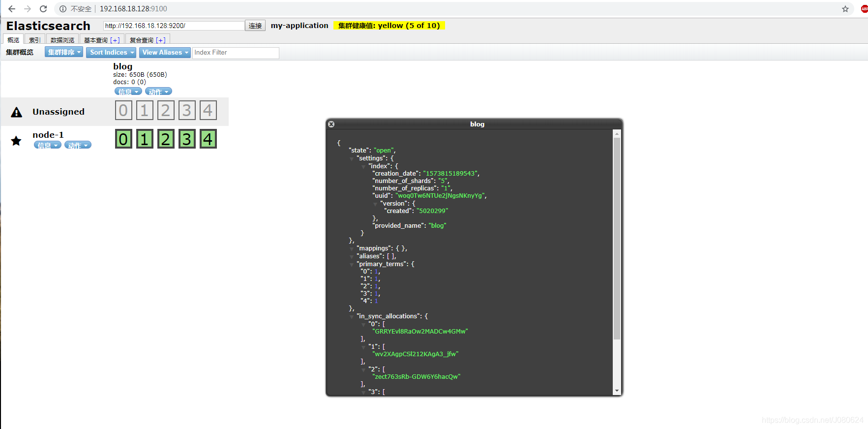
Task: Go back in browser history
Action: tap(12, 9)
